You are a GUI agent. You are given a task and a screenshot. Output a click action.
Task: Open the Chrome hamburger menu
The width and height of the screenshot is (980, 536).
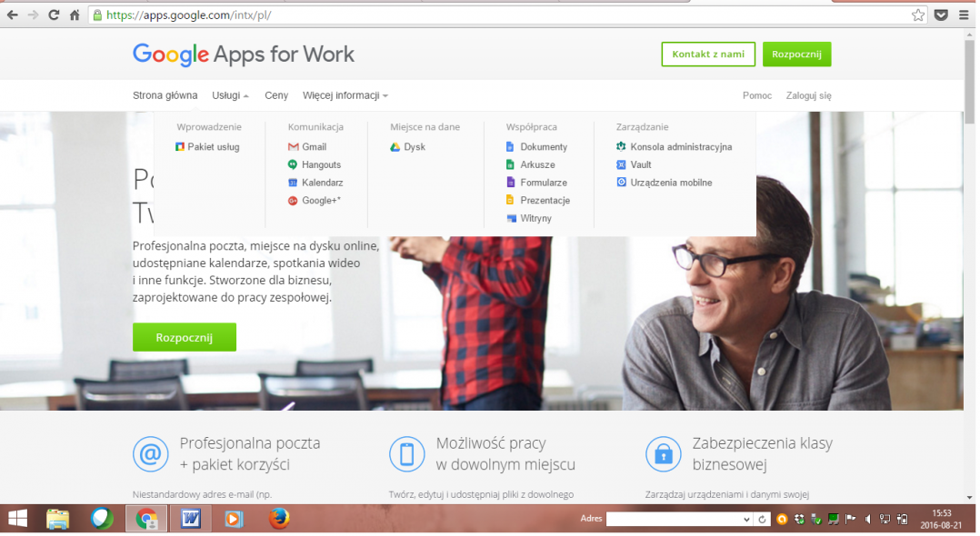(964, 15)
